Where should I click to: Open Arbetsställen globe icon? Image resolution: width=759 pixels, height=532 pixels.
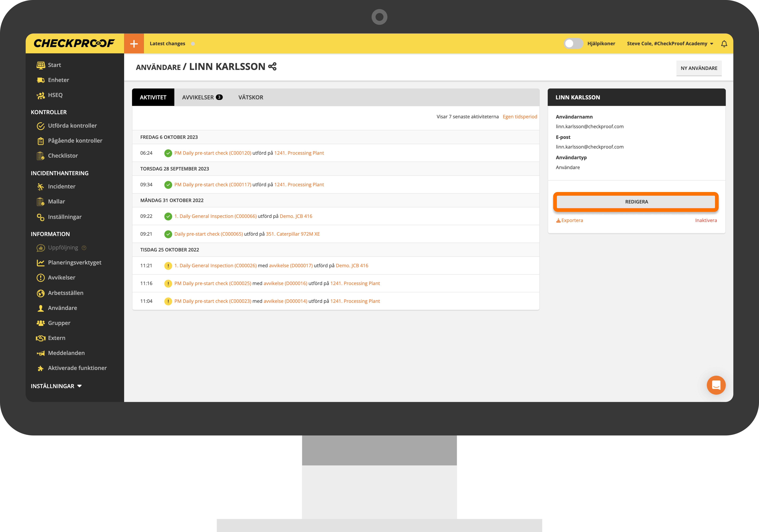point(41,293)
